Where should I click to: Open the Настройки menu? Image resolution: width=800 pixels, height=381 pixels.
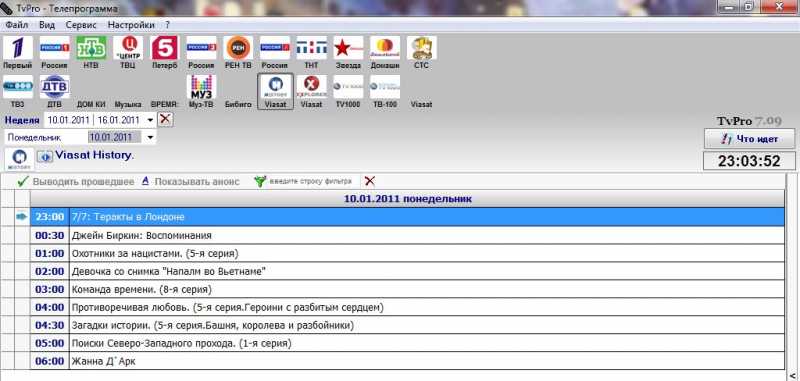click(131, 24)
